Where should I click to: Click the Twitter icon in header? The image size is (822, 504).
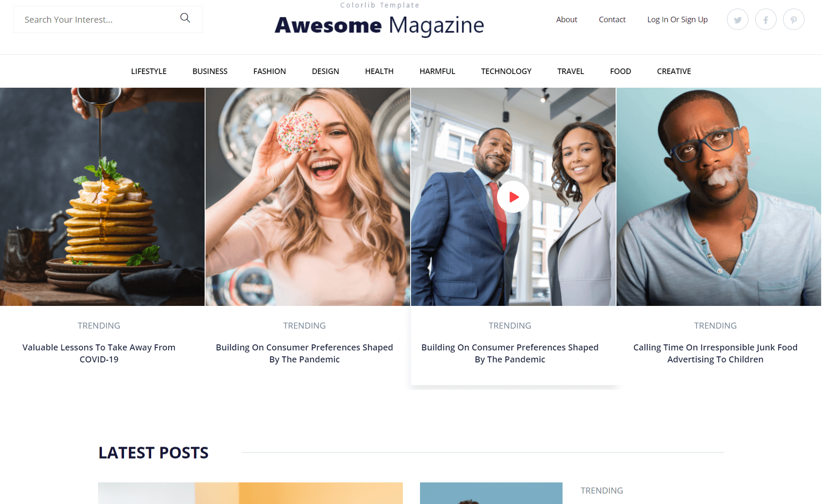pos(738,19)
